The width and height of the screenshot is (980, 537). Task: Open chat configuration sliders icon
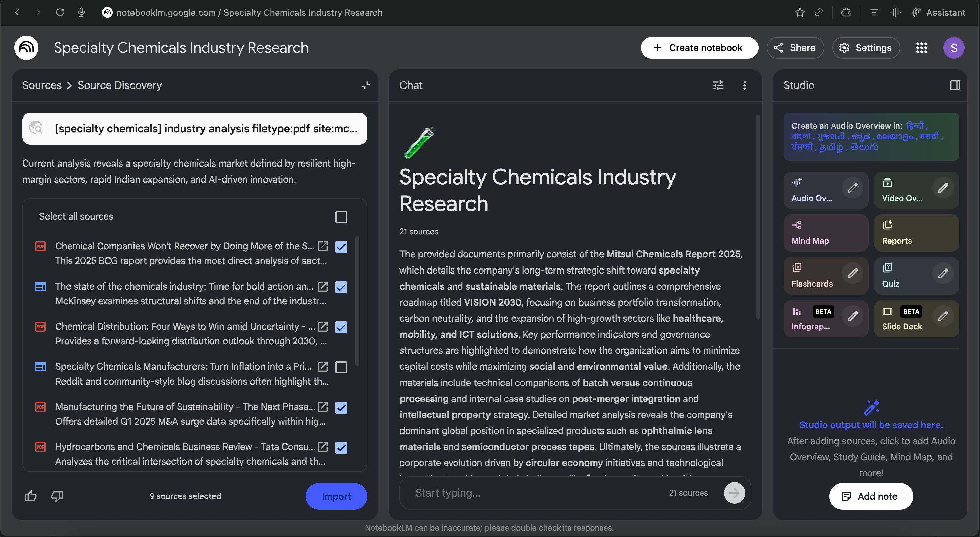[x=717, y=85]
